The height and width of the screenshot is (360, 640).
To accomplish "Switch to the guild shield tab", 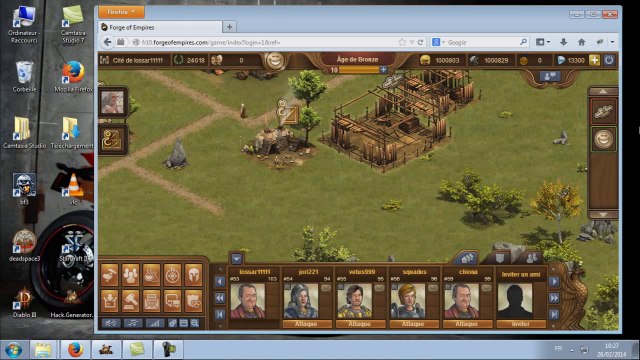I will coord(500,258).
